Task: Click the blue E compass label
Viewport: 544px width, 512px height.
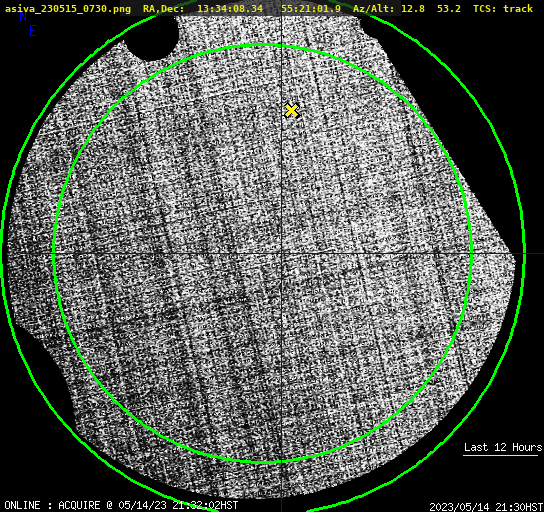Action: coord(32,31)
